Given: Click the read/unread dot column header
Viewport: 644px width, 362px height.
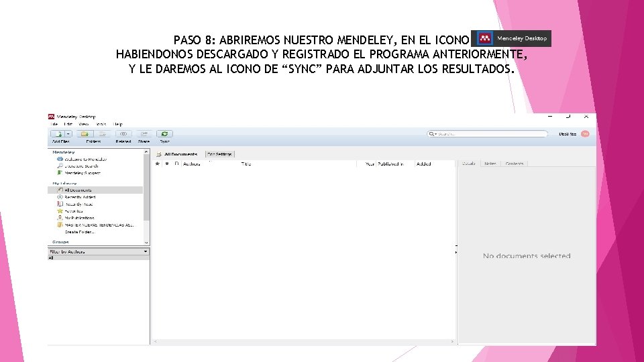Looking at the screenshot, I should pyautogui.click(x=167, y=164).
